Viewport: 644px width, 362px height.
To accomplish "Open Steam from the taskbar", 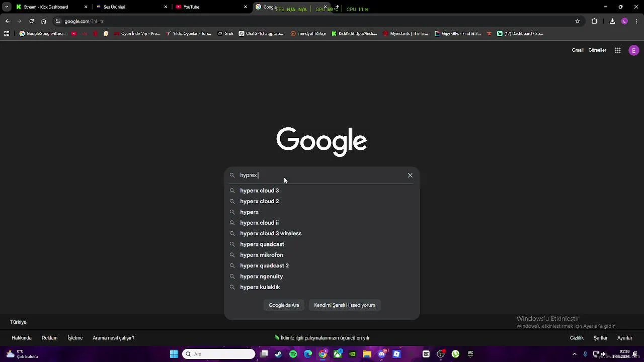I will [278, 354].
